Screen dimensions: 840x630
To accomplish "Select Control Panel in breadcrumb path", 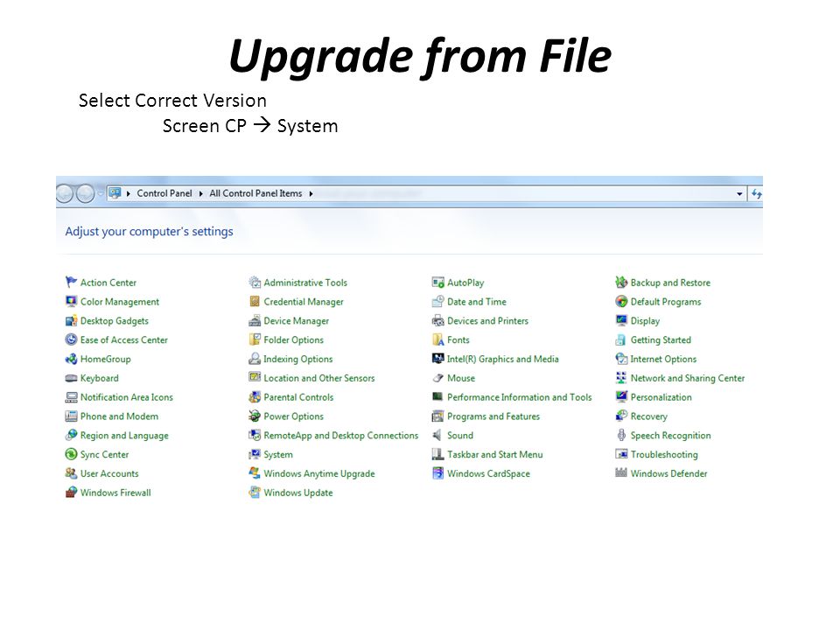I will [164, 192].
